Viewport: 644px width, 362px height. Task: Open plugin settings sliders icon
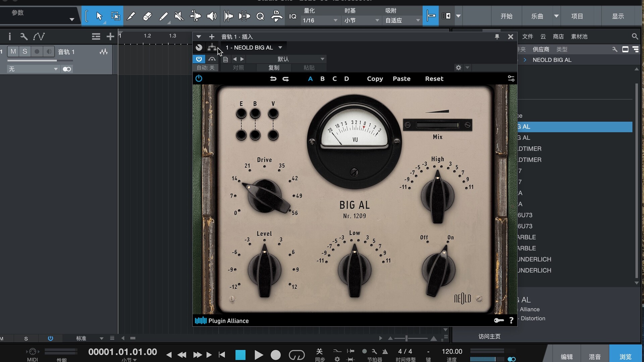(x=511, y=78)
